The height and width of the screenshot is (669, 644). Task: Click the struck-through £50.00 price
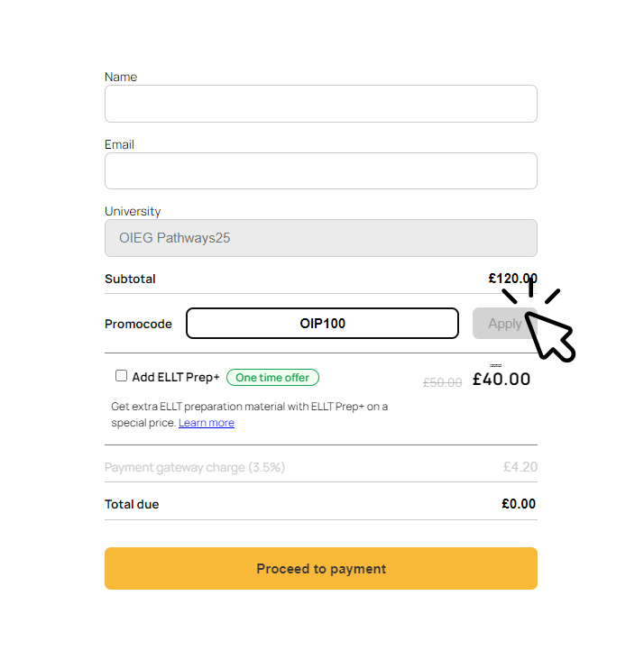[442, 382]
